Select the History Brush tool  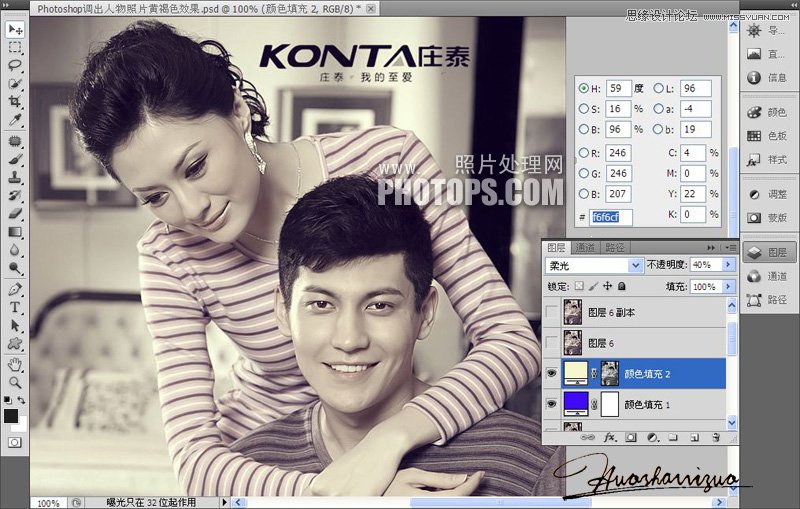pyautogui.click(x=15, y=195)
